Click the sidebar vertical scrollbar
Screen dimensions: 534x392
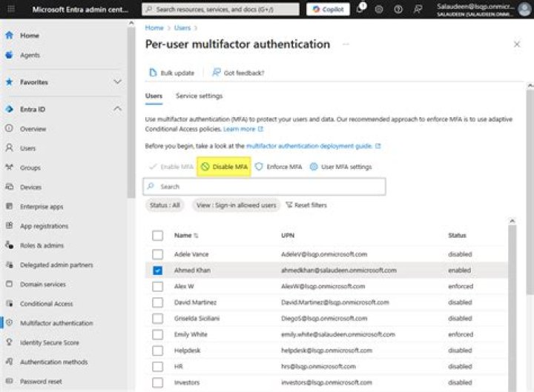pos(131,113)
